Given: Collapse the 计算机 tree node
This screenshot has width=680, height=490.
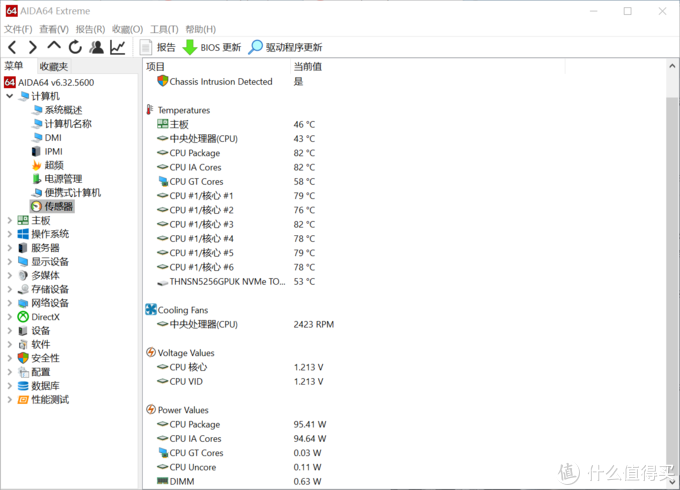Looking at the screenshot, I should [x=10, y=96].
